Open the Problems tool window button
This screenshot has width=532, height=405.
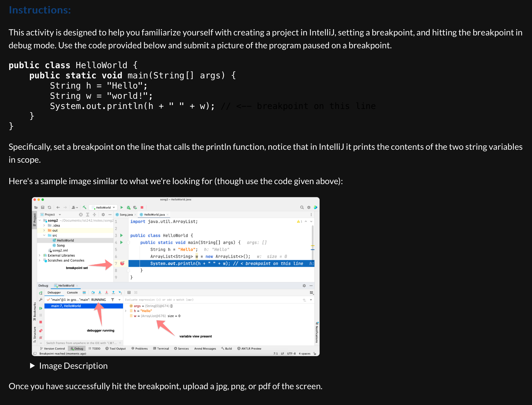[140, 349]
